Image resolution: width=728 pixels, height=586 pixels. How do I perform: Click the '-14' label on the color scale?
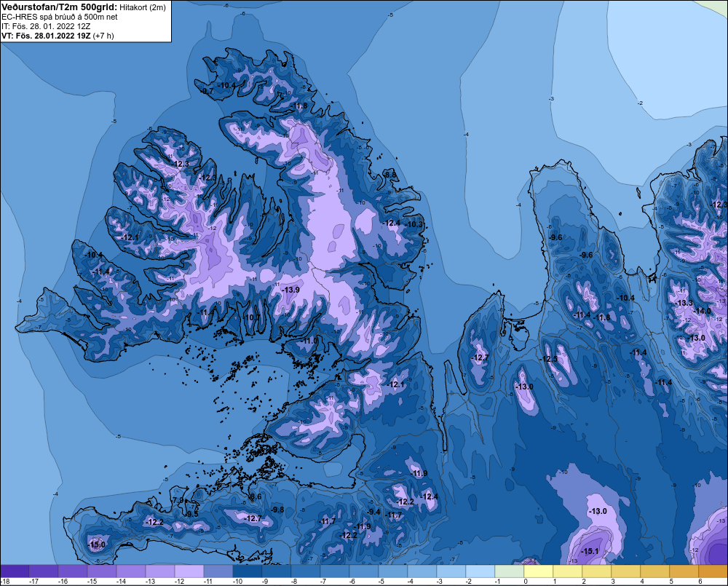(121, 582)
